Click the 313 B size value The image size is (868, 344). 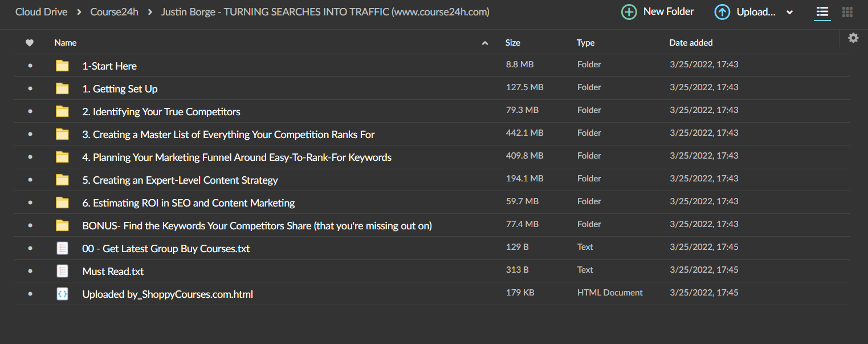(517, 270)
